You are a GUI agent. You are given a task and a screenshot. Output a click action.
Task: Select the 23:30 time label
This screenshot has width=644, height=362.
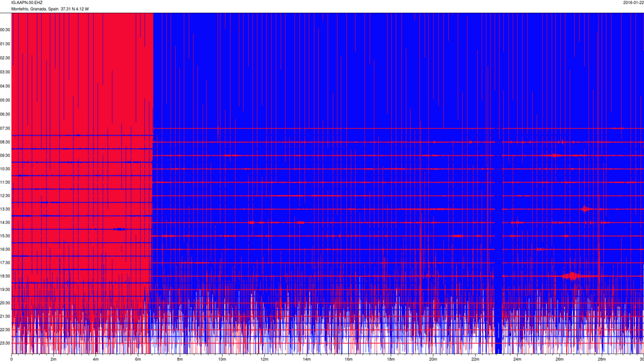point(5,343)
